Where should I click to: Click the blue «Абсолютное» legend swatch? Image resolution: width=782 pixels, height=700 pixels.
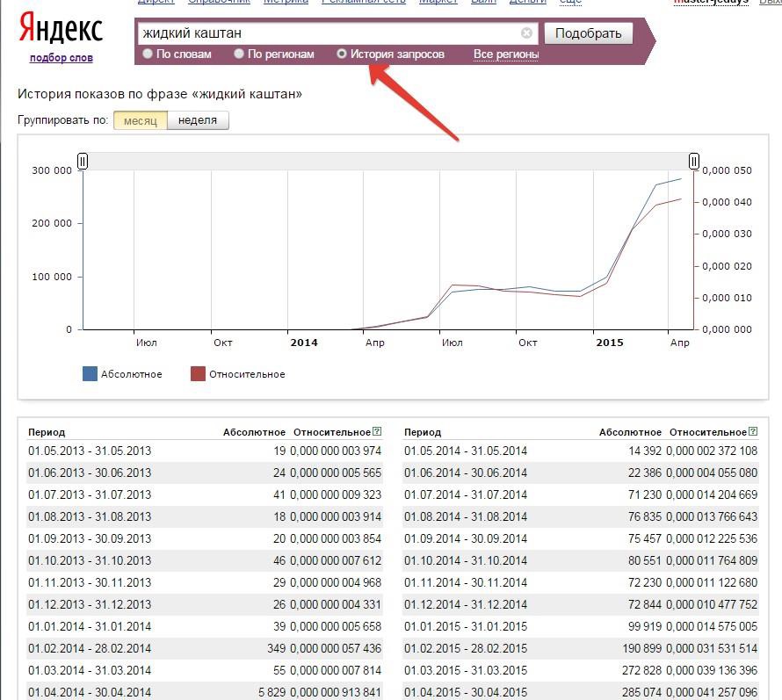tap(90, 374)
